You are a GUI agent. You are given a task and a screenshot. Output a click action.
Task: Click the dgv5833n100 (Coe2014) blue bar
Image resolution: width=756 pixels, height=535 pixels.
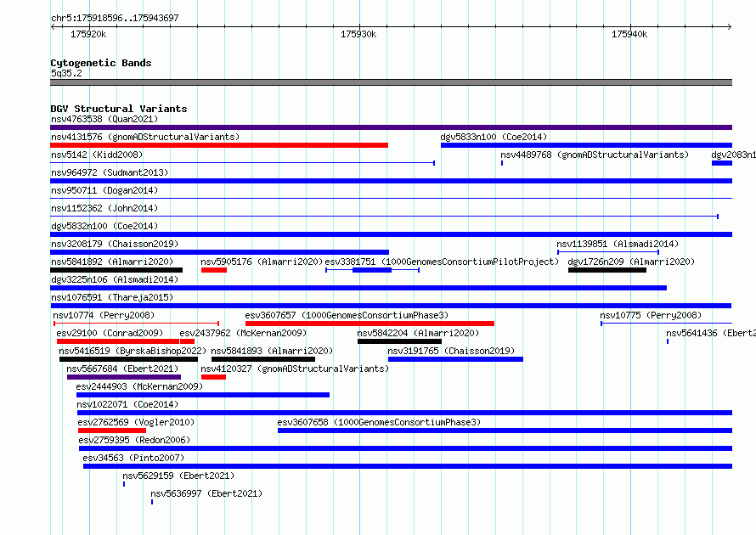(x=586, y=145)
